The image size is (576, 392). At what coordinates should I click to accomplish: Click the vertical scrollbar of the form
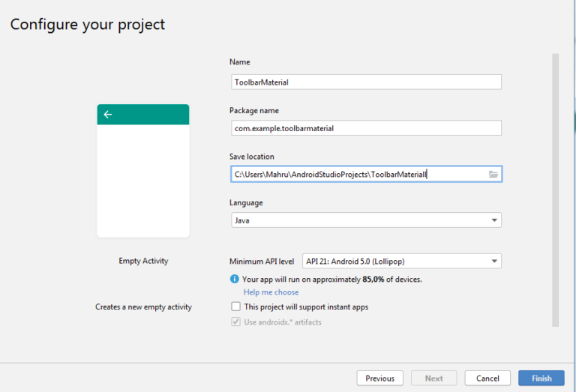point(555,187)
